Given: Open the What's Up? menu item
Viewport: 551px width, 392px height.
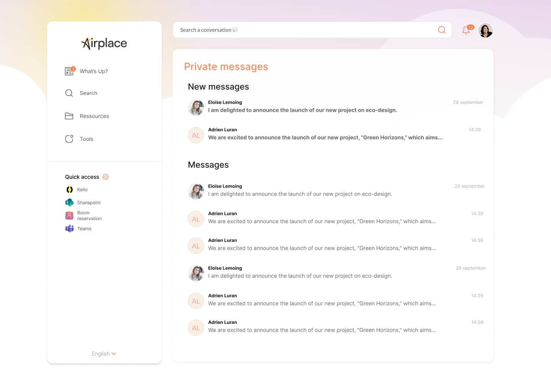Looking at the screenshot, I should click(94, 71).
